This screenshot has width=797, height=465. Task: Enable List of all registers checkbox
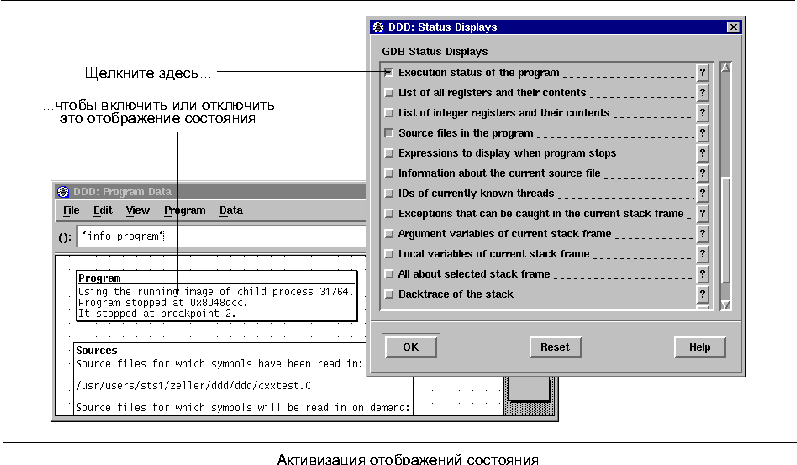click(389, 92)
